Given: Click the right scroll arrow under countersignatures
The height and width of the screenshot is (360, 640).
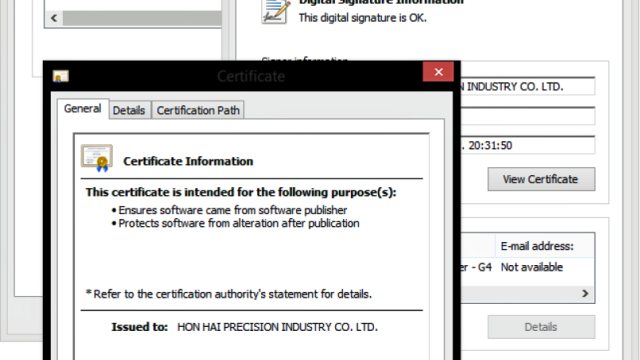Looking at the screenshot, I should point(585,293).
